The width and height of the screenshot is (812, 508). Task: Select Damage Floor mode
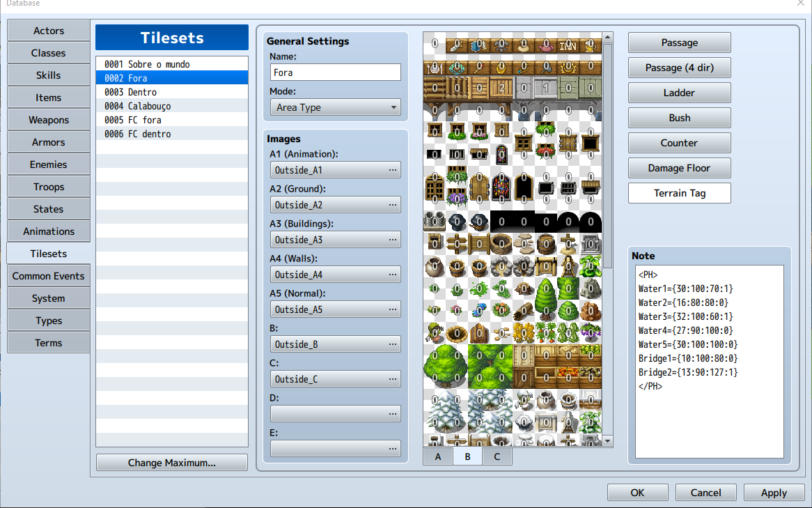click(680, 168)
